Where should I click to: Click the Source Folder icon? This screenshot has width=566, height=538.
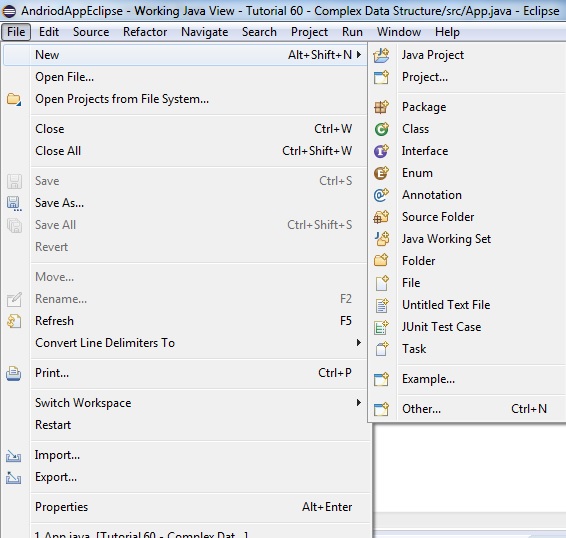click(x=381, y=217)
